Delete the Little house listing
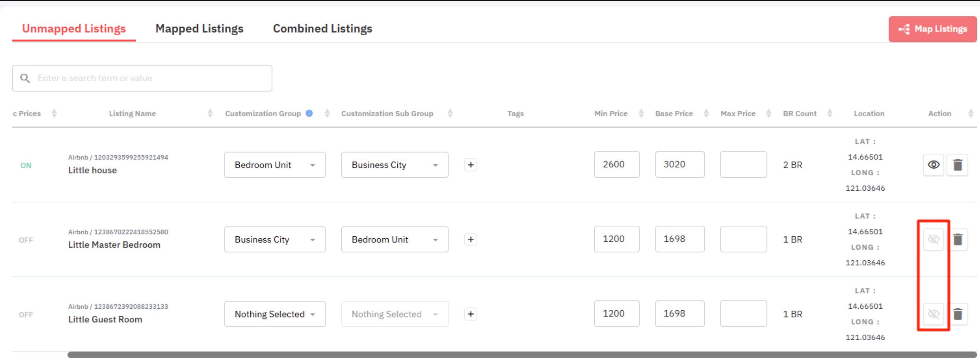 [x=958, y=165]
